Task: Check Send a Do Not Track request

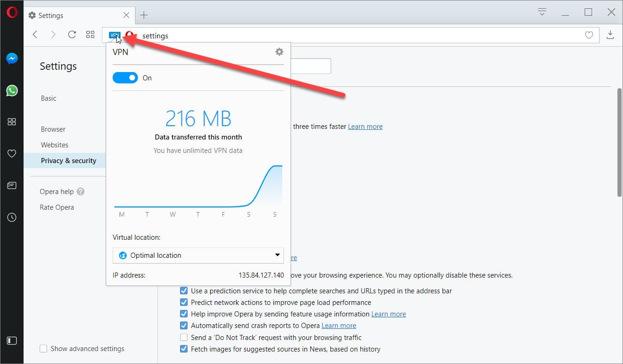Action: click(184, 337)
